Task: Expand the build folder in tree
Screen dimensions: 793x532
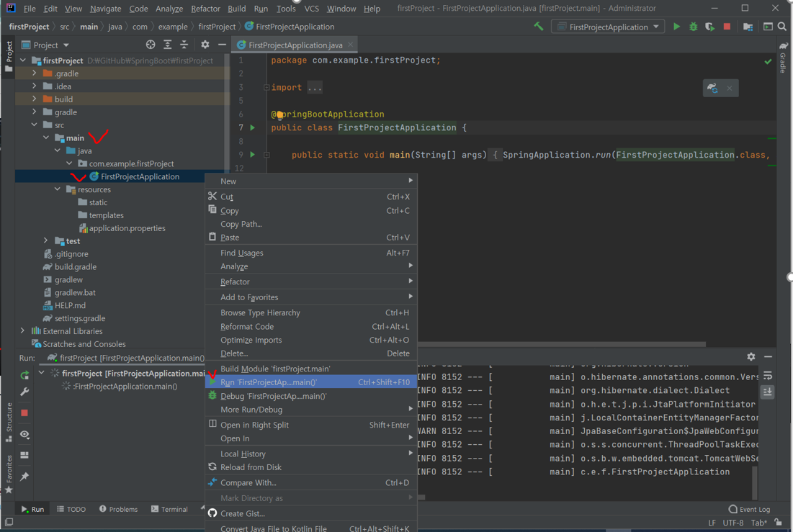Action: [35, 99]
